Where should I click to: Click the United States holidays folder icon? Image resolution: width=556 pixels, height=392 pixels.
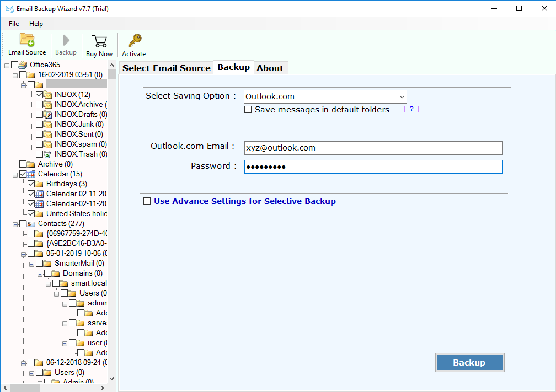point(39,214)
